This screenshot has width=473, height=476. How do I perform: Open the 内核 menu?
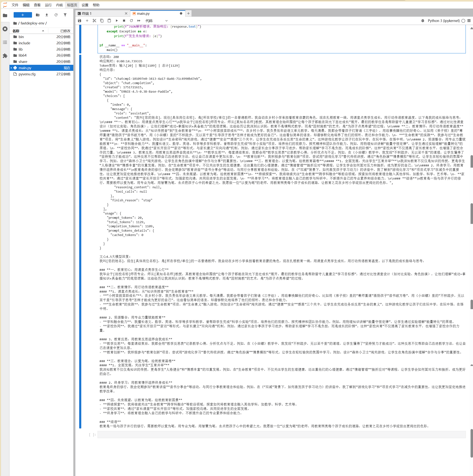59,5
